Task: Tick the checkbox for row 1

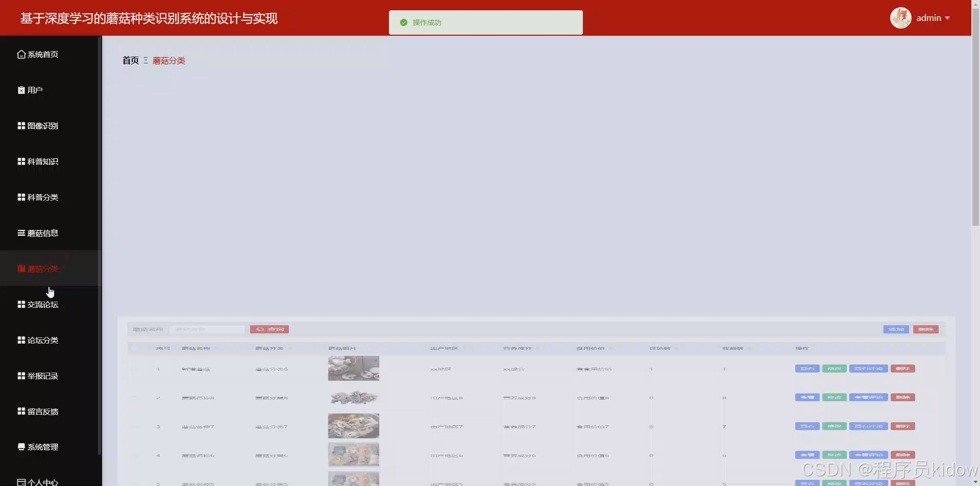Action: coord(134,369)
